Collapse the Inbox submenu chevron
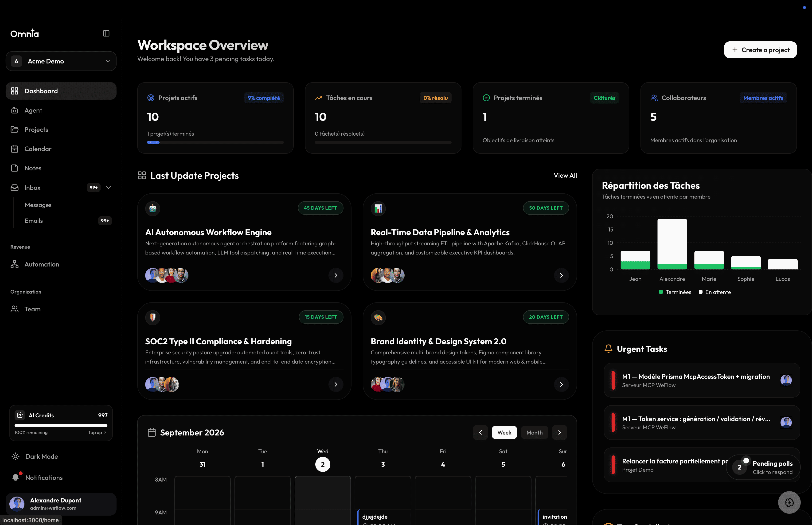 point(109,188)
